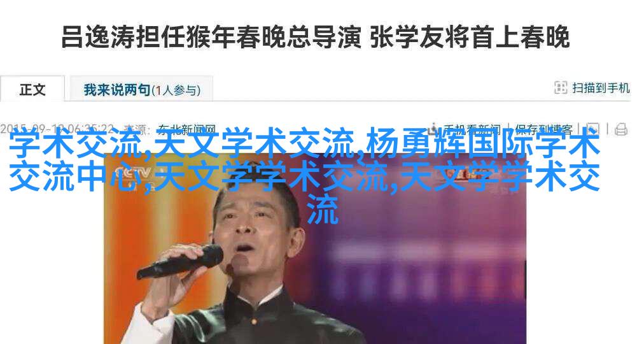Click the 手机看新闻 link

coord(472,130)
